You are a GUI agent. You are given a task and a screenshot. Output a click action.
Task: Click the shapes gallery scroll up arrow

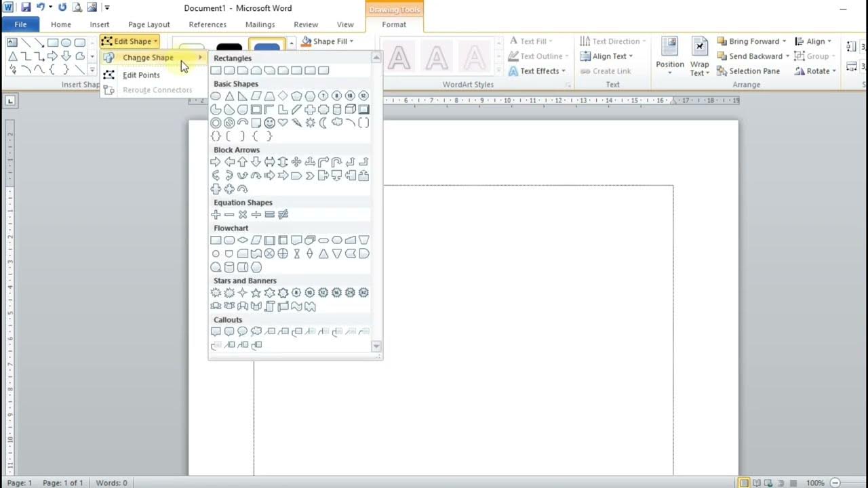(376, 58)
